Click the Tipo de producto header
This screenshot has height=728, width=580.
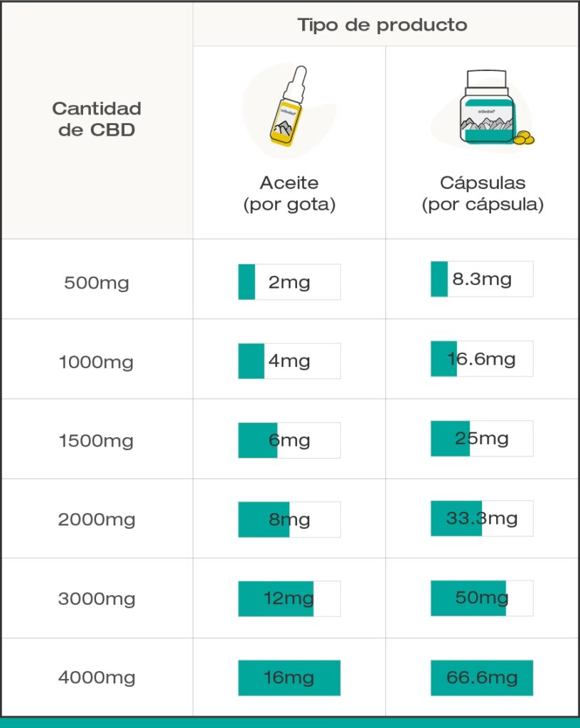click(382, 26)
